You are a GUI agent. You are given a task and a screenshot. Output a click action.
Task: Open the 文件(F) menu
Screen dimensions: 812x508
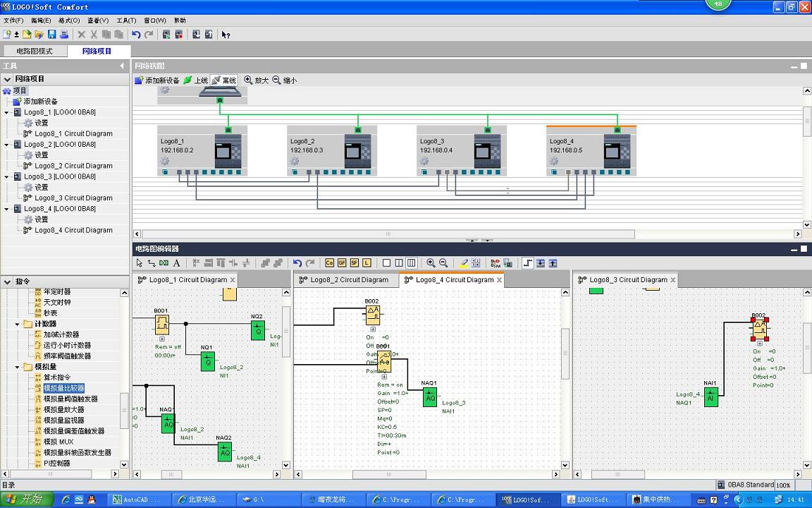click(13, 20)
